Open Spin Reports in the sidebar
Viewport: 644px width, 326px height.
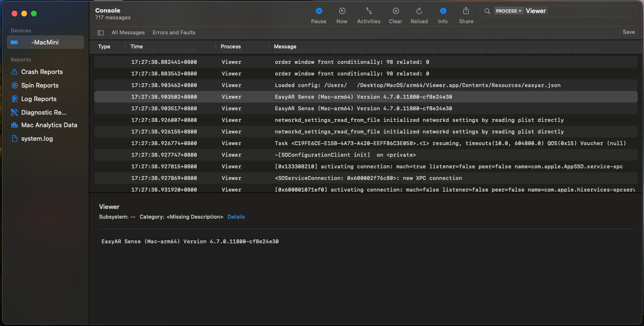pyautogui.click(x=40, y=85)
